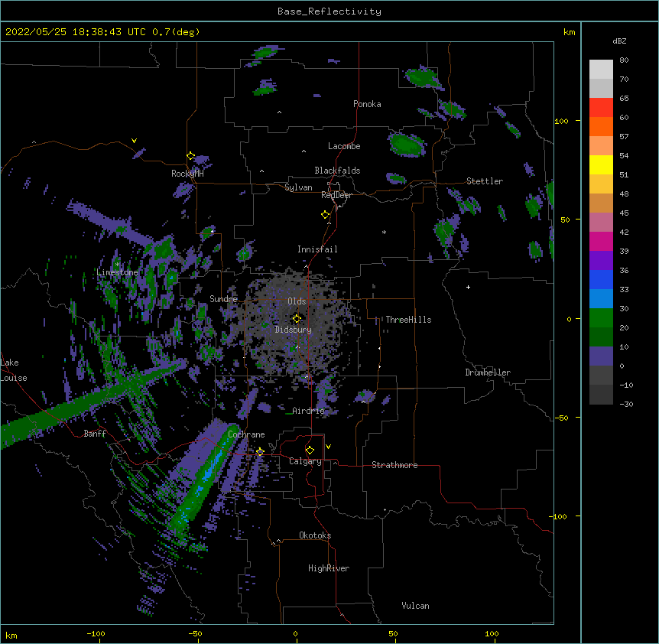Click the Cochrane label

pos(246,434)
